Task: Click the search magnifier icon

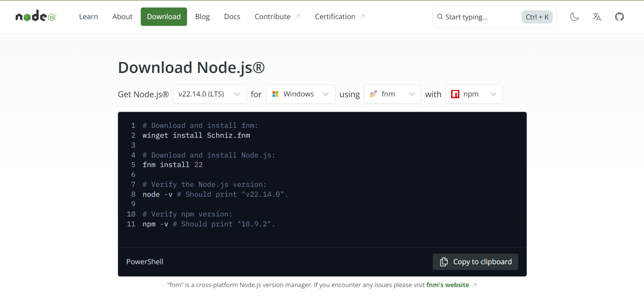Action: click(x=440, y=17)
